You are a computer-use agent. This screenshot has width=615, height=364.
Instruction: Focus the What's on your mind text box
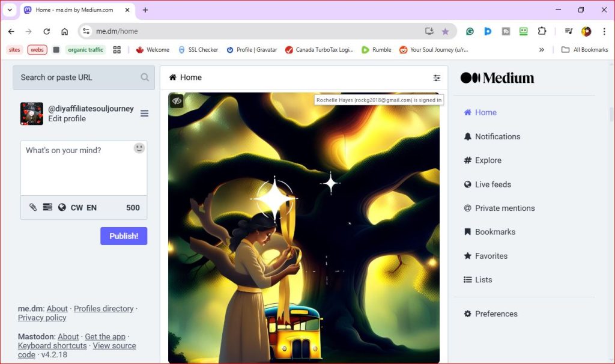pyautogui.click(x=83, y=168)
